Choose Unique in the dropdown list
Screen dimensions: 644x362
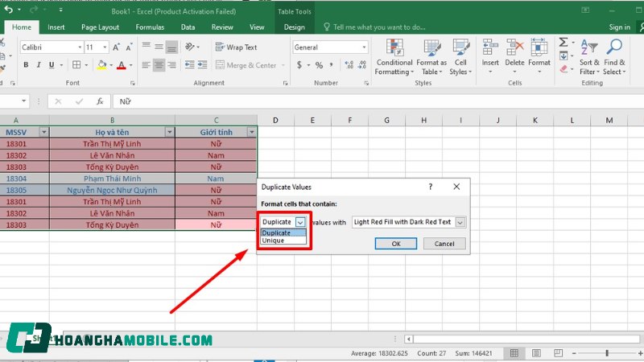283,241
